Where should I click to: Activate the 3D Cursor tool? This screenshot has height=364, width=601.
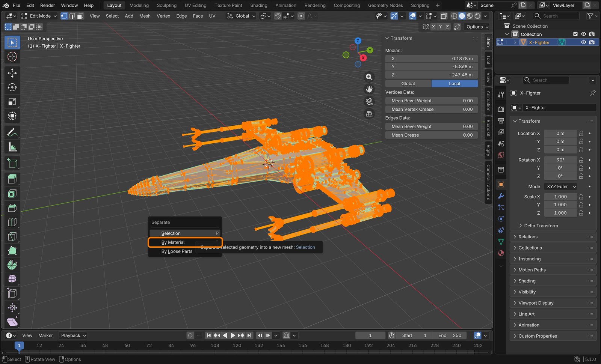(12, 57)
